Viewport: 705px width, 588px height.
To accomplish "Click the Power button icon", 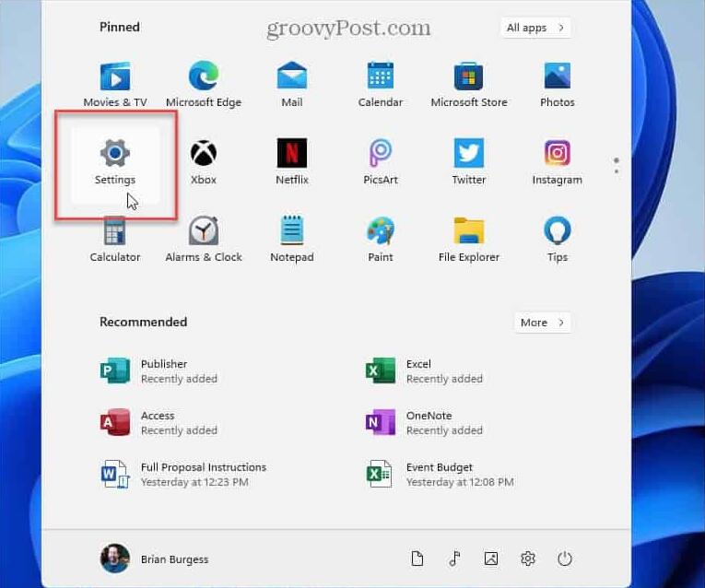I will (565, 559).
